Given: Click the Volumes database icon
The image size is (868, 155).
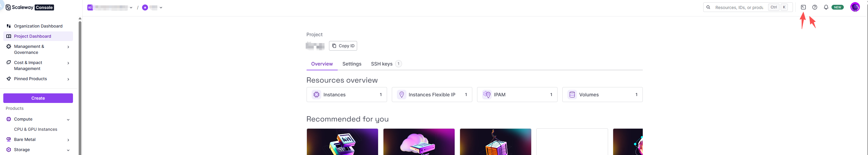Looking at the screenshot, I should click(572, 95).
